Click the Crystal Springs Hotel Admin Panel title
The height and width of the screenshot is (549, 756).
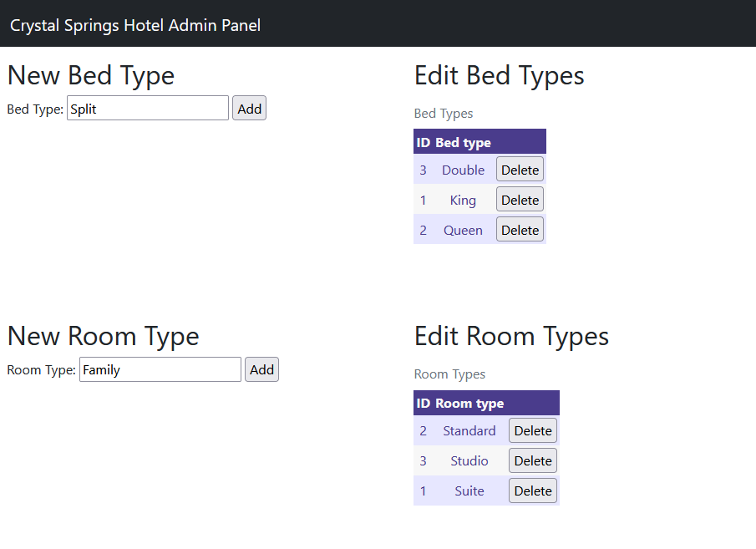tap(135, 25)
